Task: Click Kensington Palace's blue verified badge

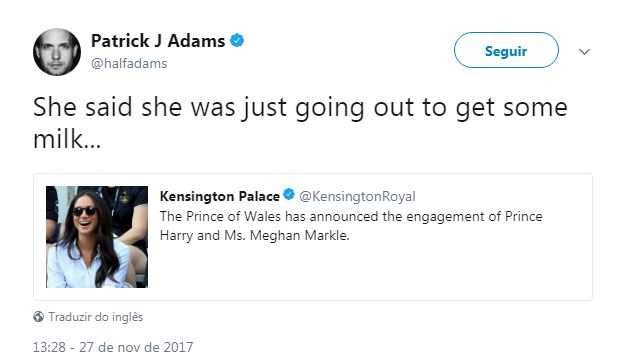Action: tap(289, 195)
